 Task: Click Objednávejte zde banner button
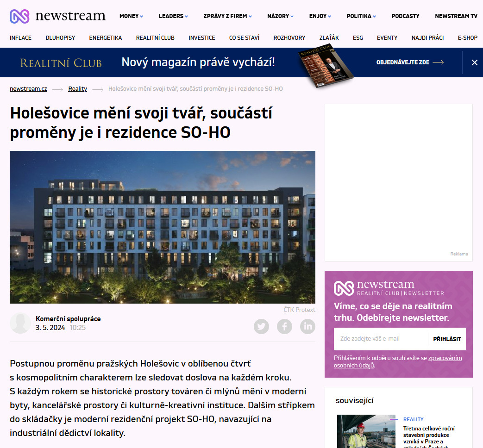pyautogui.click(x=410, y=62)
